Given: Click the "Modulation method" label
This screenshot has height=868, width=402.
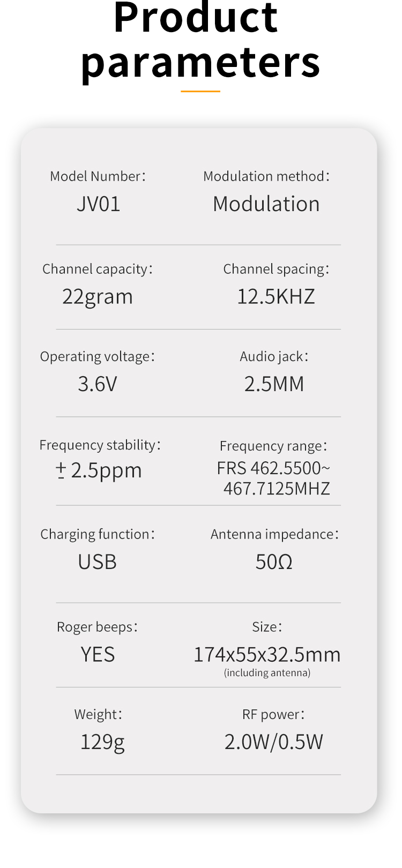Looking at the screenshot, I should [x=266, y=176].
